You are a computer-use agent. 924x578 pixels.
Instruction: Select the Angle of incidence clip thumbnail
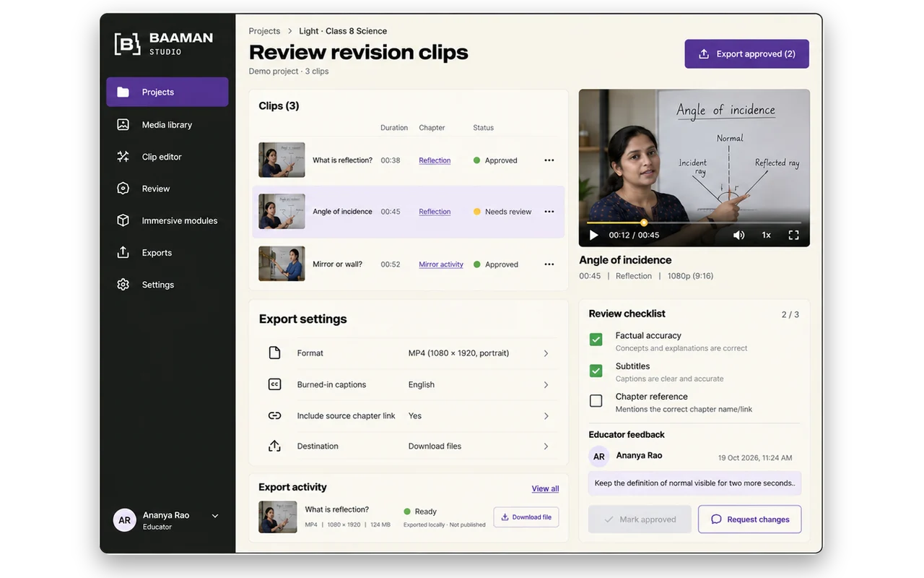pos(282,212)
